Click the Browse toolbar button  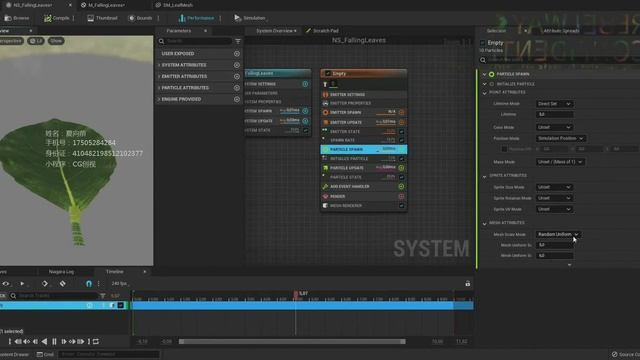pos(17,18)
